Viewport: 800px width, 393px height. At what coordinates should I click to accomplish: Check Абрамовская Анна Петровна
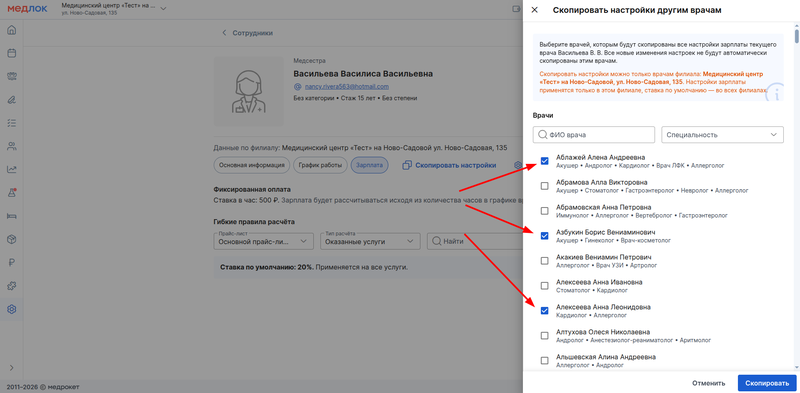click(544, 211)
